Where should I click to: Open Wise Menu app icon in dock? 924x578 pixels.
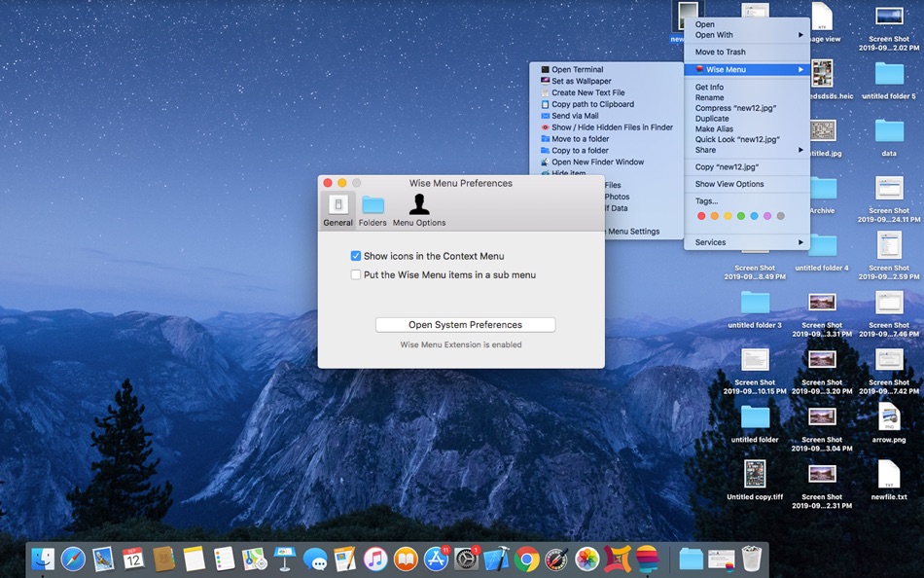point(648,559)
